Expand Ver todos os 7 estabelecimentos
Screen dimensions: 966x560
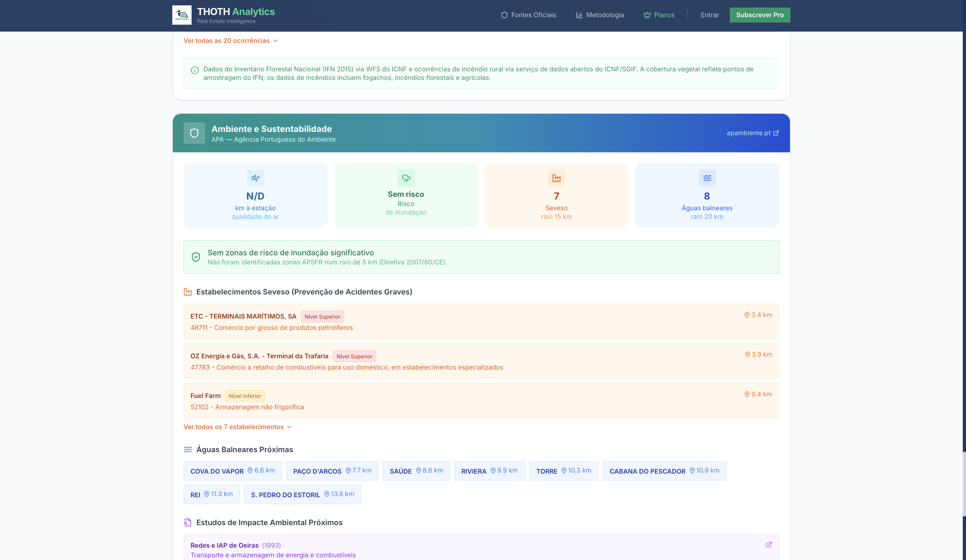pos(237,427)
